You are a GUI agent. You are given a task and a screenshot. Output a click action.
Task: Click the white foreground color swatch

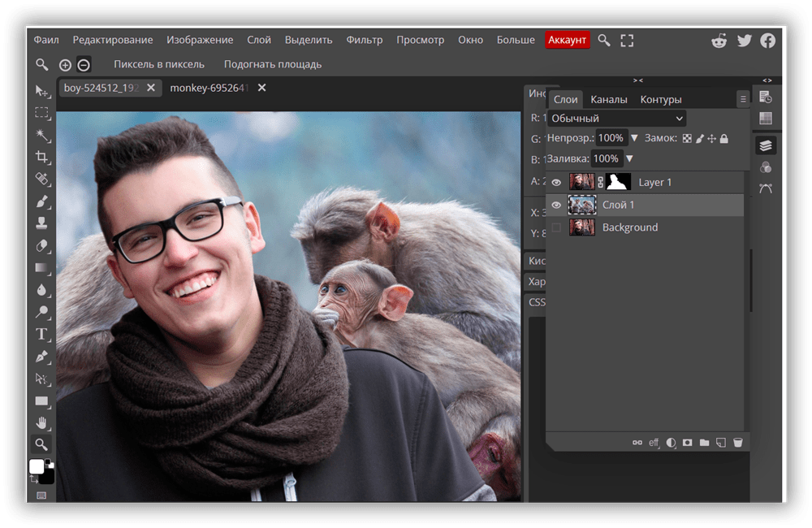click(x=37, y=466)
